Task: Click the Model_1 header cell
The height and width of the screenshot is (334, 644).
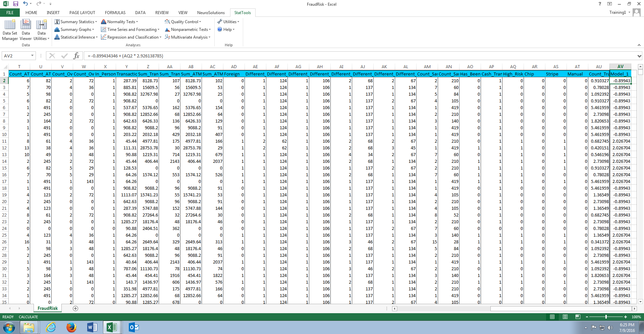Action: (x=621, y=74)
